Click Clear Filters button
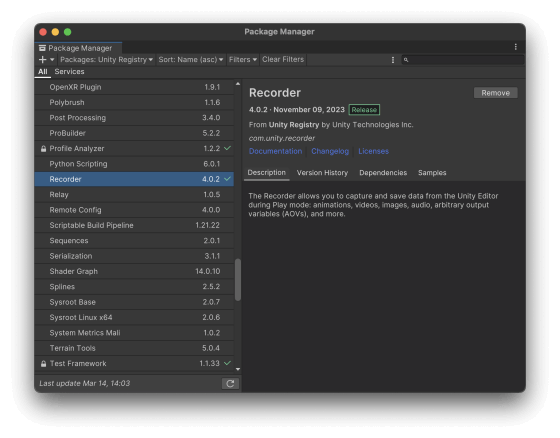The width and height of the screenshot is (560, 438). tap(283, 60)
